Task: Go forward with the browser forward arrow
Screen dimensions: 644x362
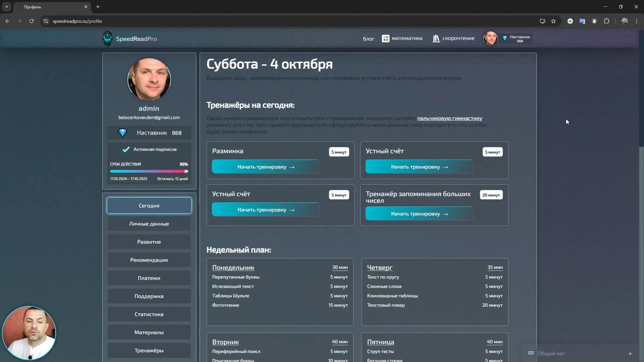Action: [19, 21]
